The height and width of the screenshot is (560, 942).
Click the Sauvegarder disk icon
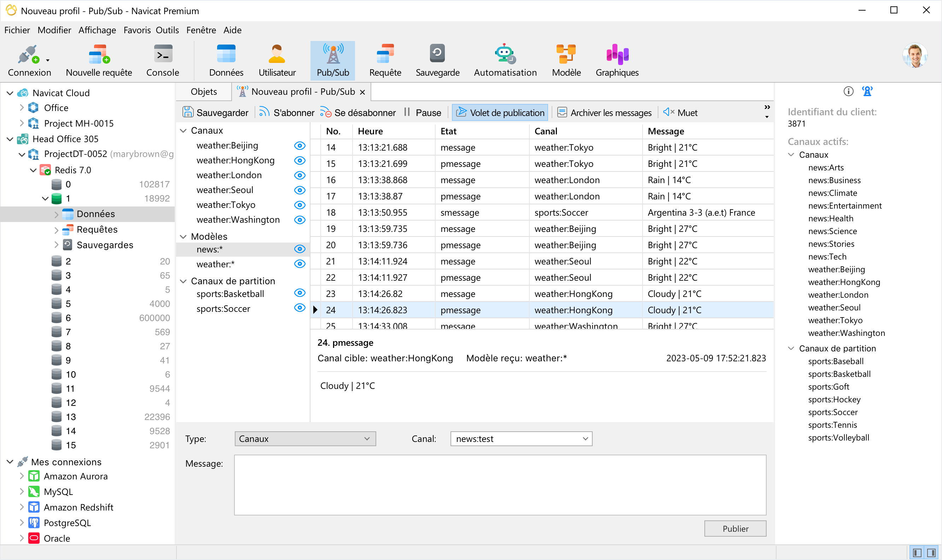pos(187,112)
